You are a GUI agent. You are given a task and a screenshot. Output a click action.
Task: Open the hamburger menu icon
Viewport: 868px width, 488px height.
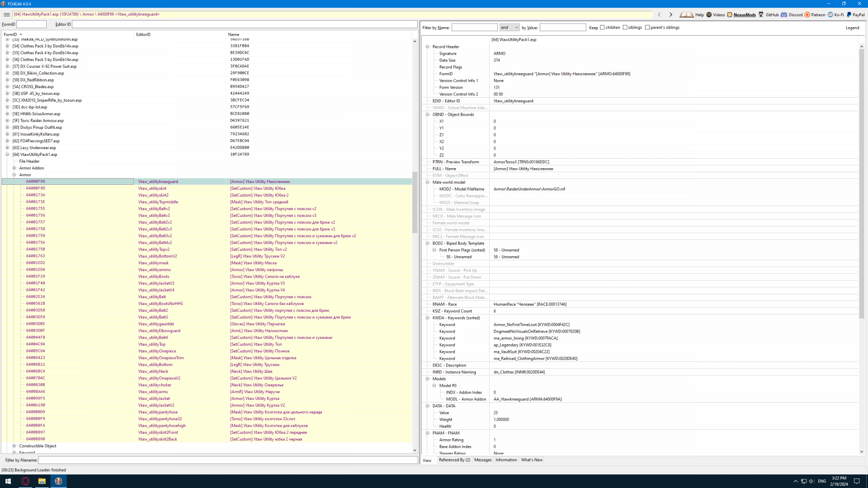(6, 14)
